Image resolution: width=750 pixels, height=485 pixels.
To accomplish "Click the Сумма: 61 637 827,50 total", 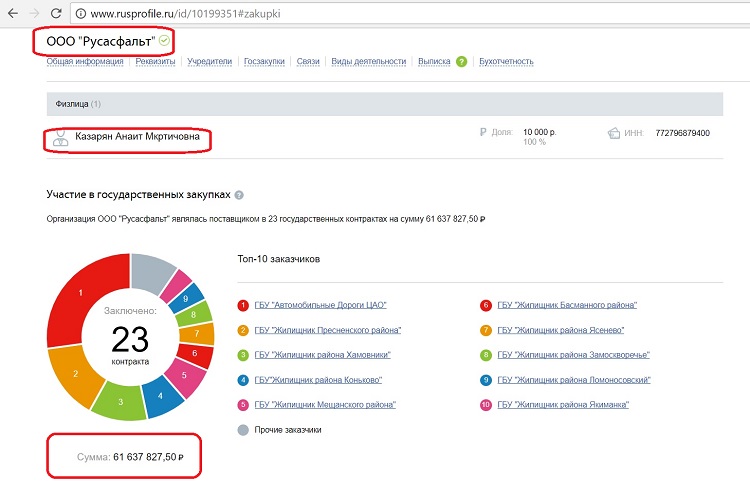I will pyautogui.click(x=130, y=457).
